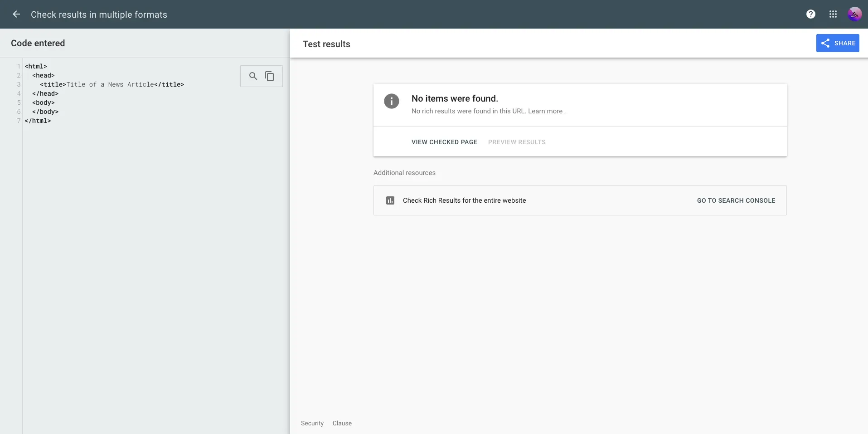The width and height of the screenshot is (868, 434).
Task: Place cursor on the title tag code line
Action: pyautogui.click(x=112, y=85)
